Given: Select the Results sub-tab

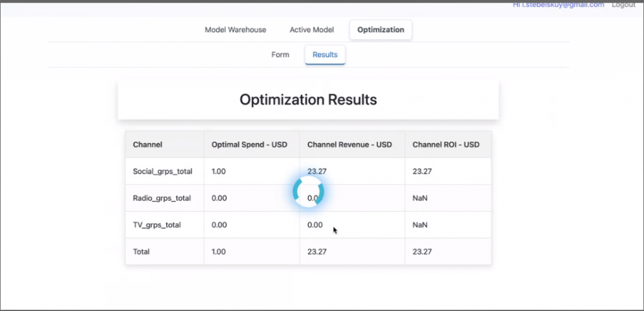Looking at the screenshot, I should point(325,55).
